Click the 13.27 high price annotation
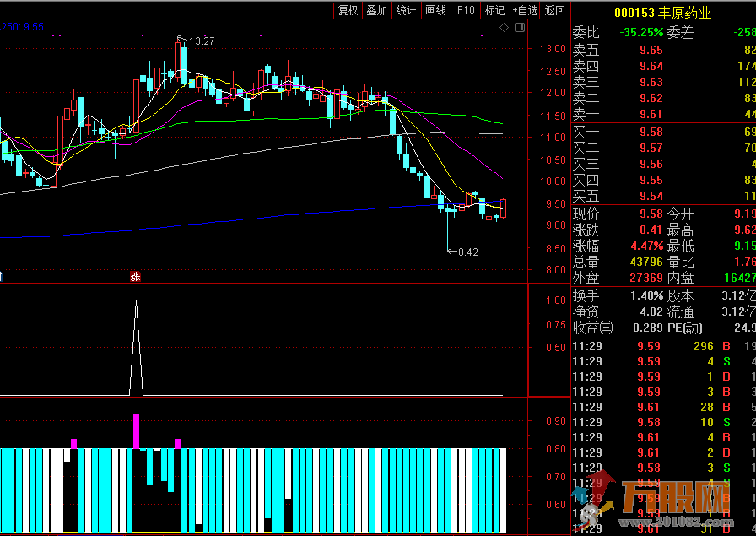 202,41
